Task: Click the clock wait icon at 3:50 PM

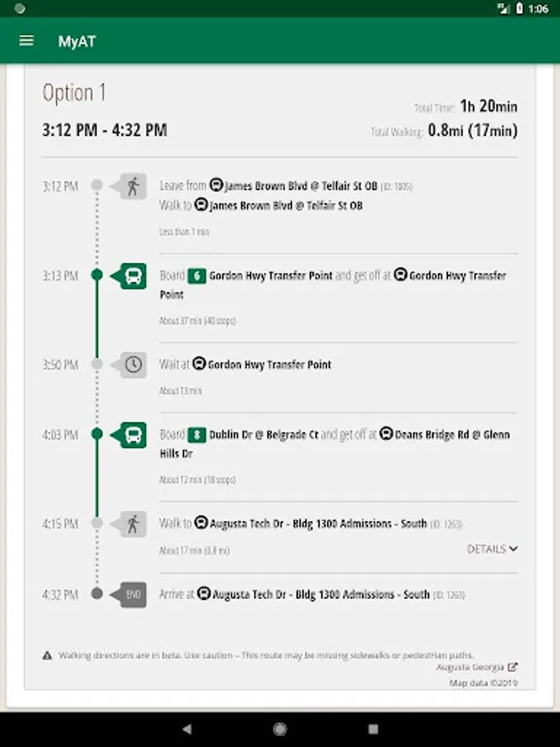Action: [x=133, y=364]
